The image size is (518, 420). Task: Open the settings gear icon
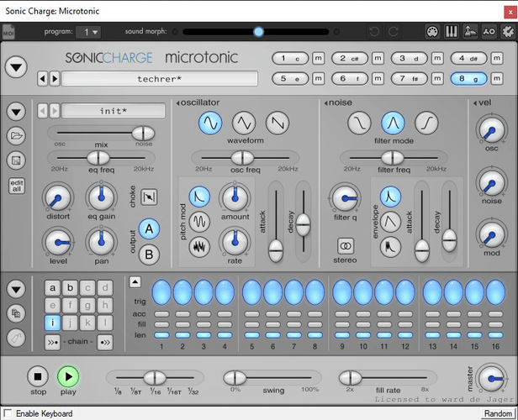(508, 32)
